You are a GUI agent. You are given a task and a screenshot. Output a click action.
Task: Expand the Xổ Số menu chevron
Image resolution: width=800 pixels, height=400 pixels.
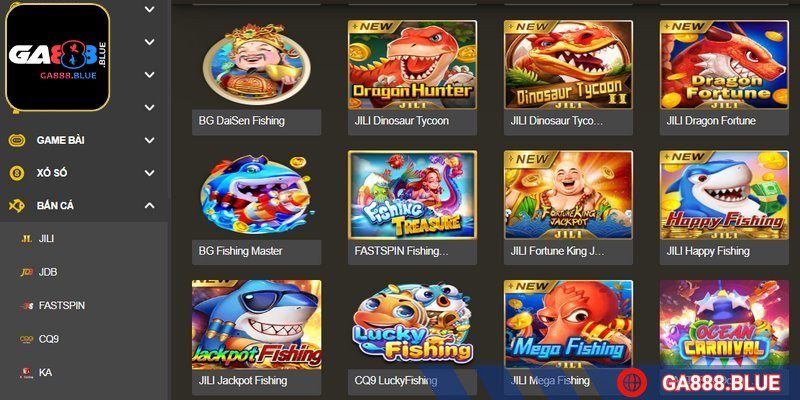click(x=149, y=173)
